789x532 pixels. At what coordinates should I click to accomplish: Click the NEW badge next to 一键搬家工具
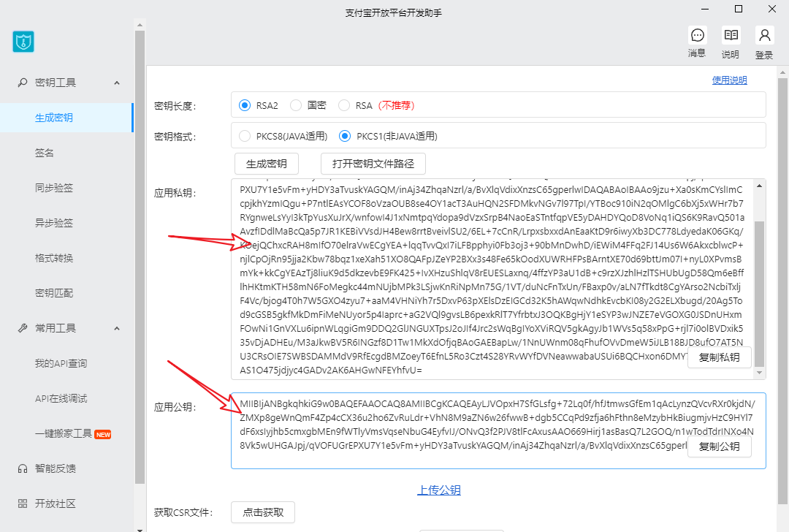tap(103, 434)
